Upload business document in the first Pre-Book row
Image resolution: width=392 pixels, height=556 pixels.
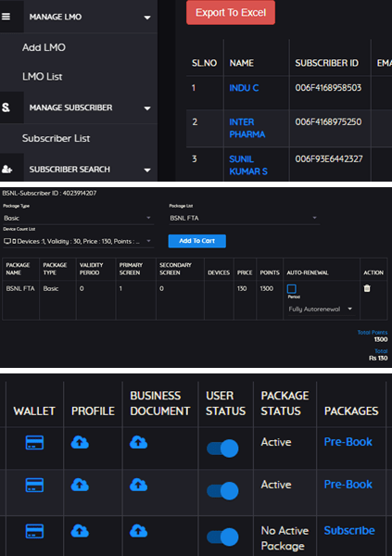pyautogui.click(x=138, y=442)
